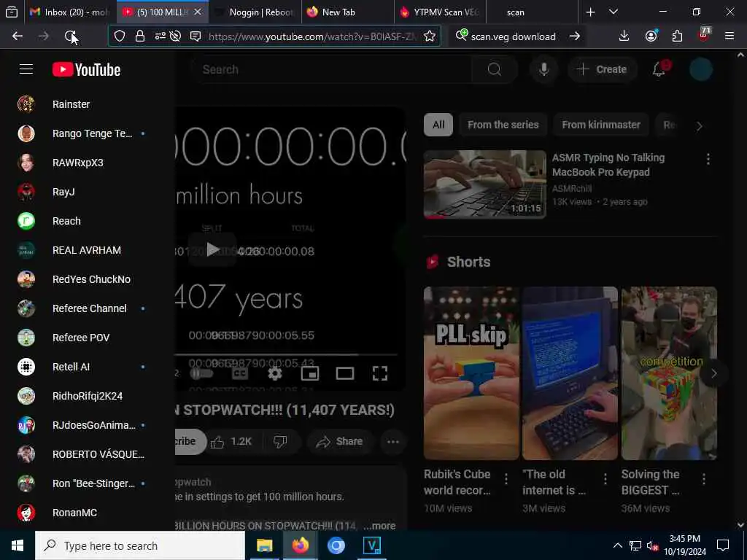Toggle autoplay switch in player controls
Image resolution: width=747 pixels, height=560 pixels.
pos(201,374)
